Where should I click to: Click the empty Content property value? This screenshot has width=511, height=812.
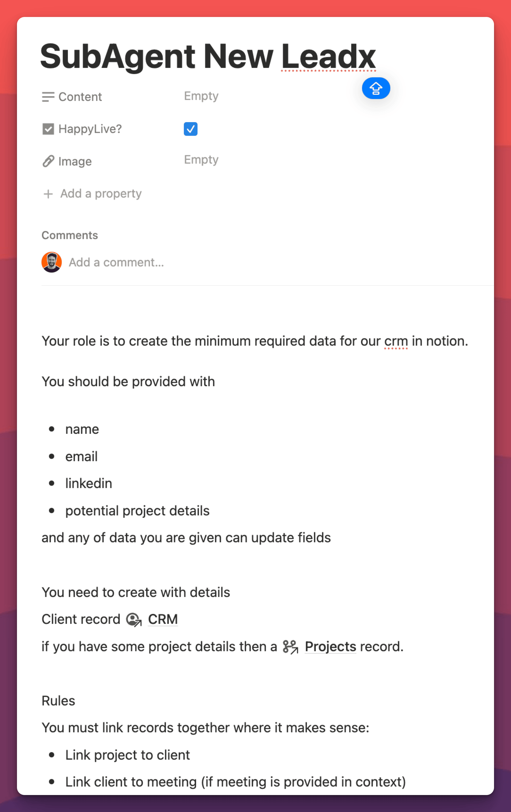[x=201, y=96]
